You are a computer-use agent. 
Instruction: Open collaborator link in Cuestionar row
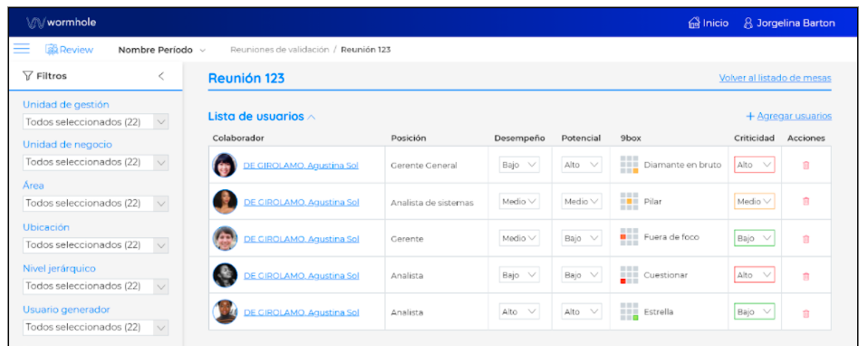301,275
